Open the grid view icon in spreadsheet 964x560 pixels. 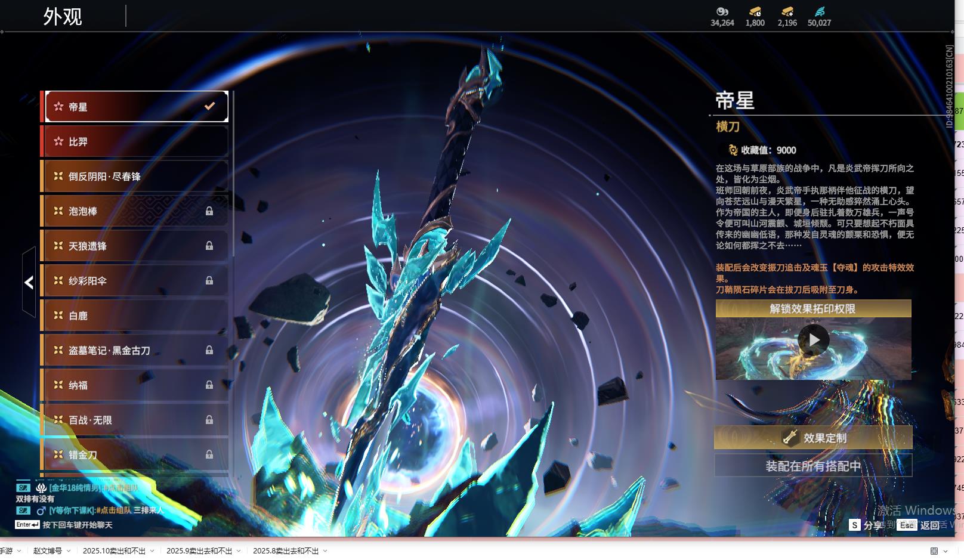point(934,551)
